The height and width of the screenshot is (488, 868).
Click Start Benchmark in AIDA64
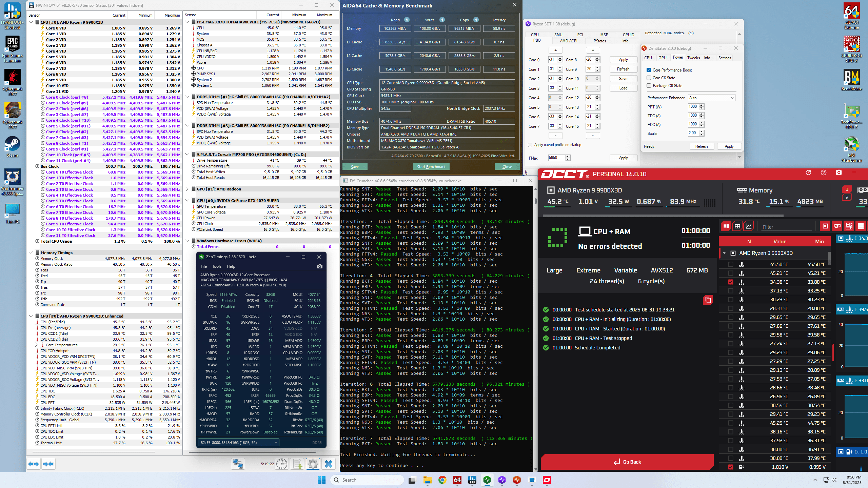(431, 167)
